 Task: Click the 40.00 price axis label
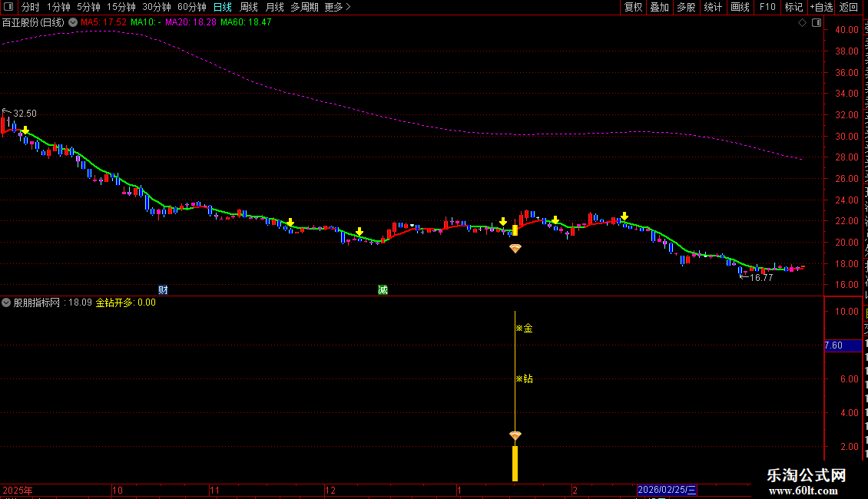click(x=847, y=30)
